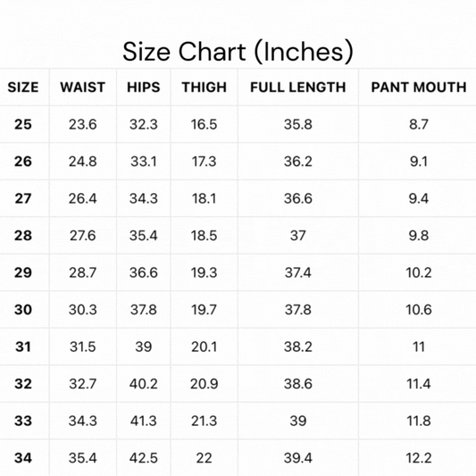
Task: Click the PANT MOUTH column header
Action: [x=419, y=88]
